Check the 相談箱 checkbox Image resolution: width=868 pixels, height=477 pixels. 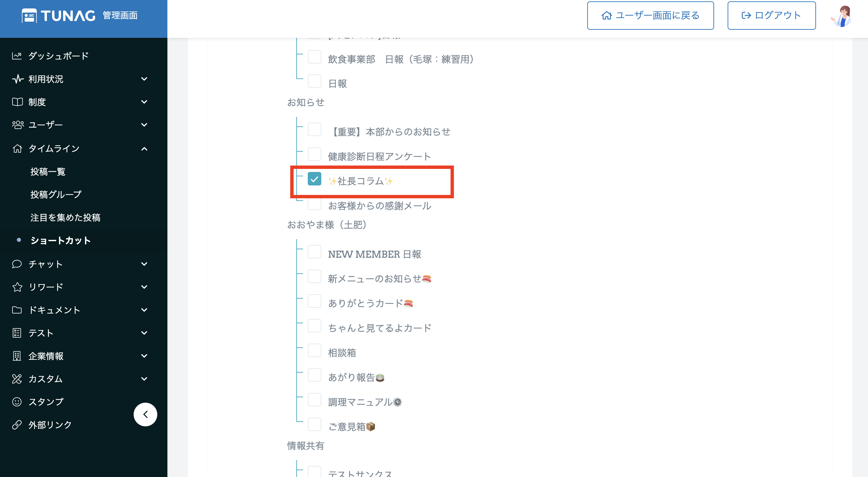(315, 351)
